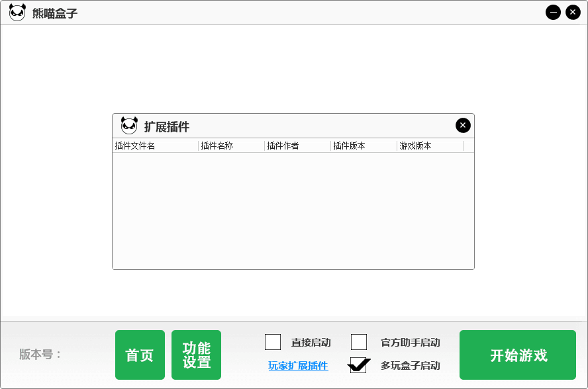
Task: Click the 开始游戏 button
Action: pyautogui.click(x=518, y=355)
